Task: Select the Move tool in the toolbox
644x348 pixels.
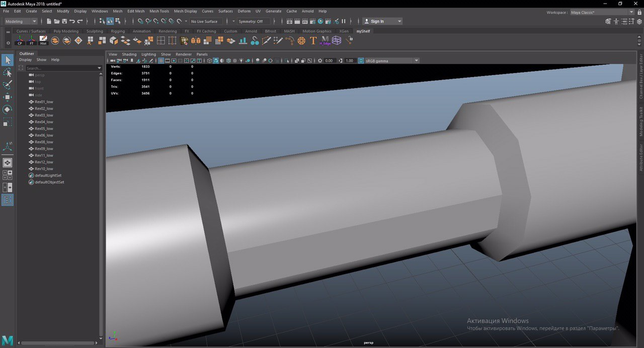Action: [x=8, y=97]
